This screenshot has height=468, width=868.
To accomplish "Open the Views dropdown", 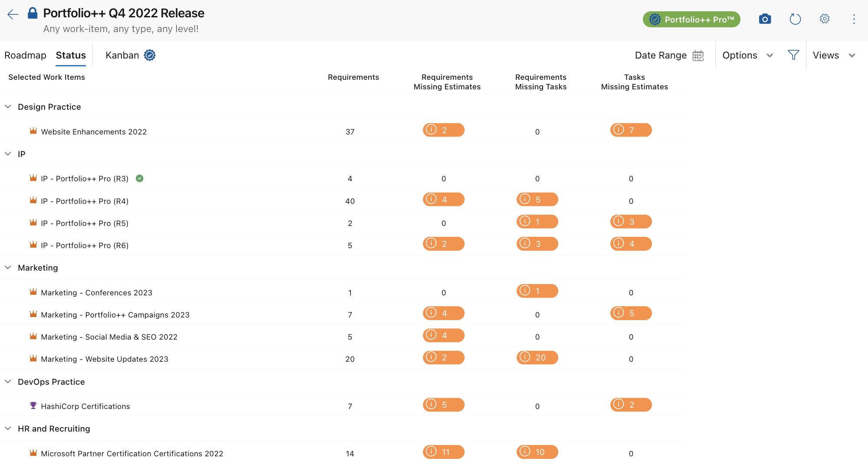I will click(833, 55).
